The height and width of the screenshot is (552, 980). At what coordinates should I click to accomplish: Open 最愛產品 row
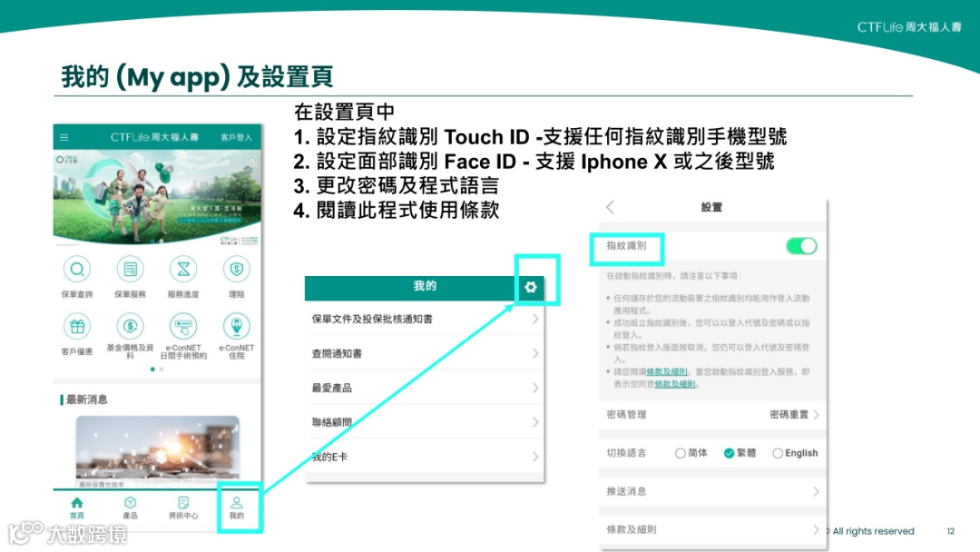click(x=425, y=388)
